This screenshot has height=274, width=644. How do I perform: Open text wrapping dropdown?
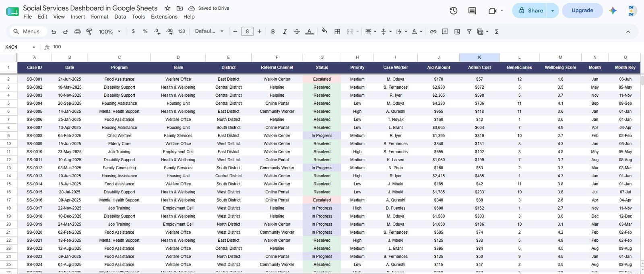[401, 31]
